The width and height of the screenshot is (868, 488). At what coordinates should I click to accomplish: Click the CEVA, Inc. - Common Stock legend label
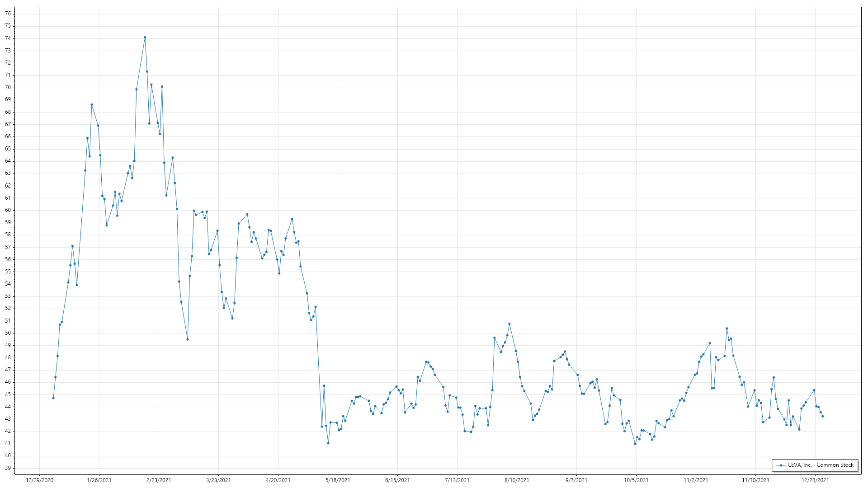[821, 465]
